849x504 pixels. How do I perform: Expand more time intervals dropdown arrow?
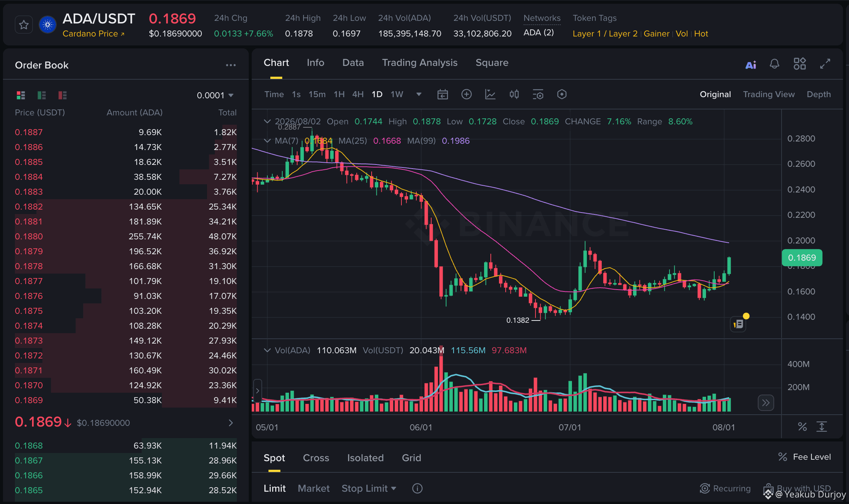coord(419,95)
